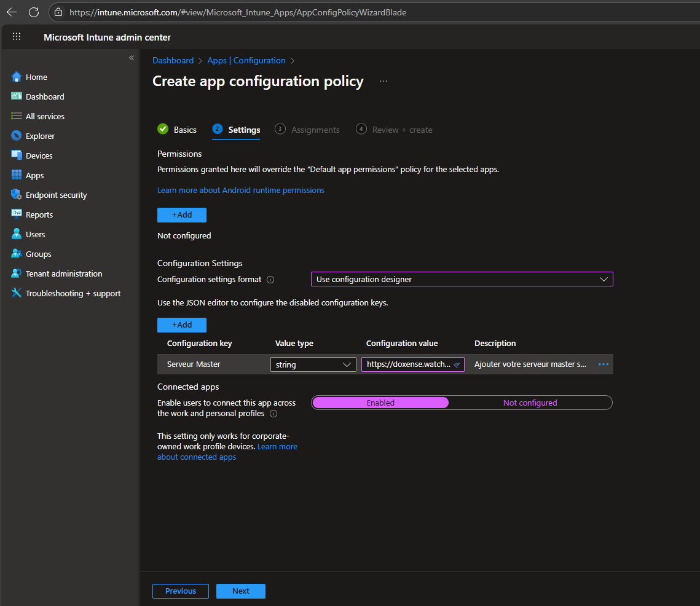Open the ellipsis menu beside page title
700x606 pixels.
383,81
